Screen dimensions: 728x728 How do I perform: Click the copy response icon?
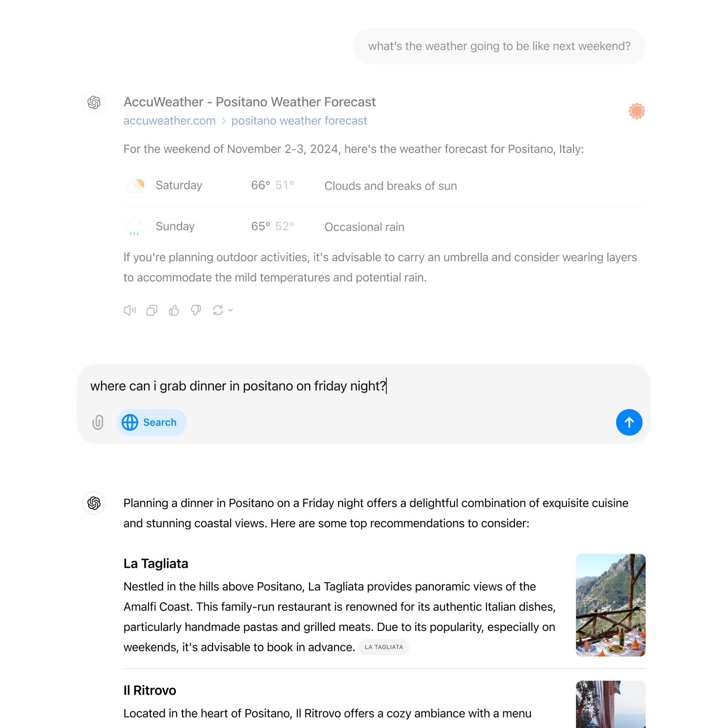(152, 310)
